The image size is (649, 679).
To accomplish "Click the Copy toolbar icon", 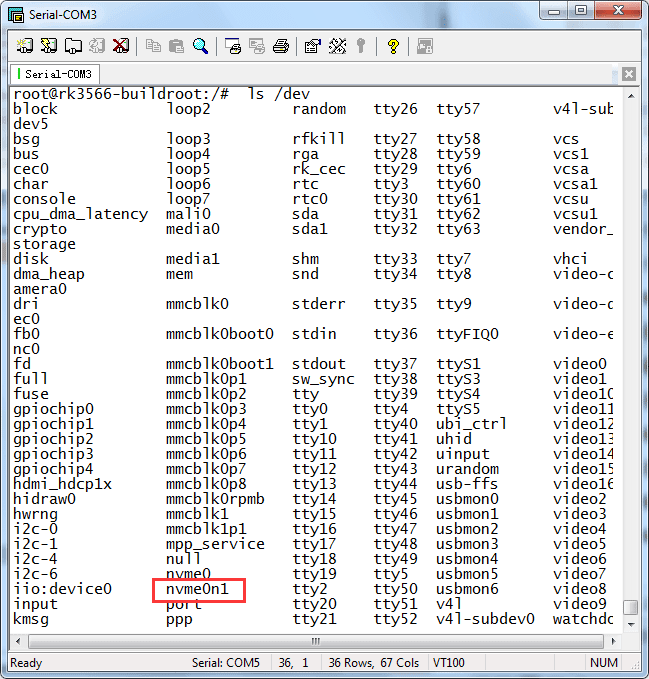I will (x=153, y=46).
